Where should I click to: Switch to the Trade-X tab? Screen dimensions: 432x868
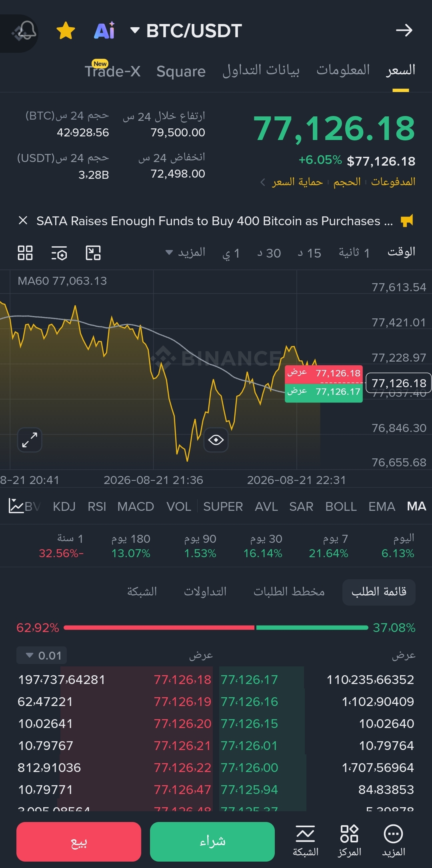click(x=112, y=71)
